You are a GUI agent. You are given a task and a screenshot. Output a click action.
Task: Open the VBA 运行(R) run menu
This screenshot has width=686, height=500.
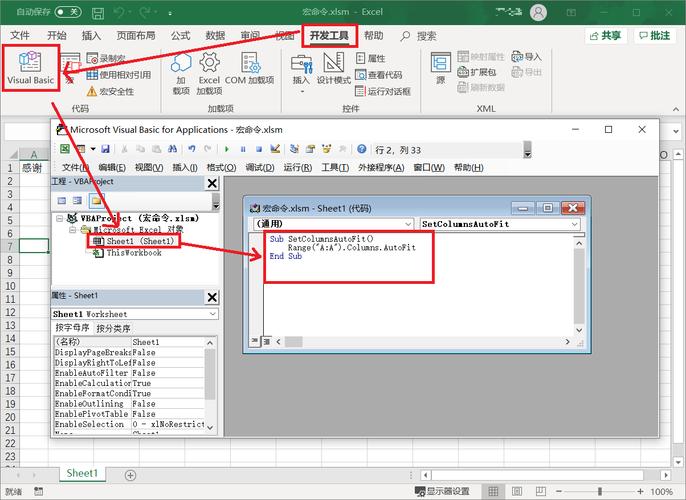(x=298, y=168)
